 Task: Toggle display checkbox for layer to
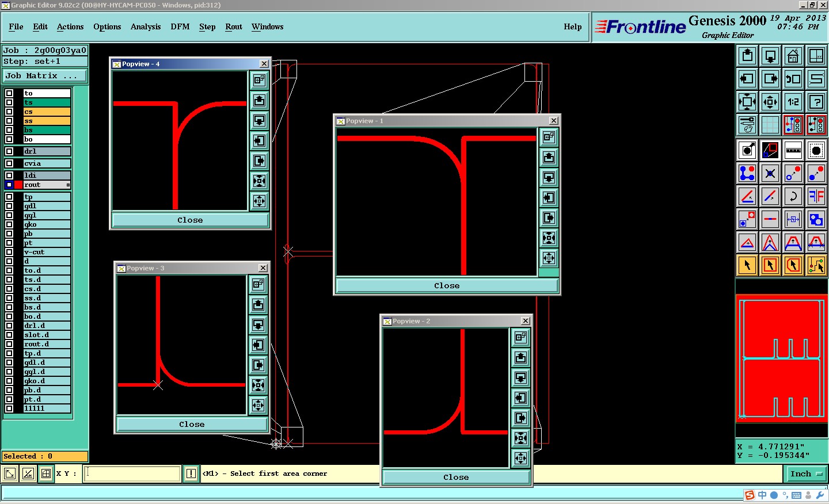tap(9, 93)
